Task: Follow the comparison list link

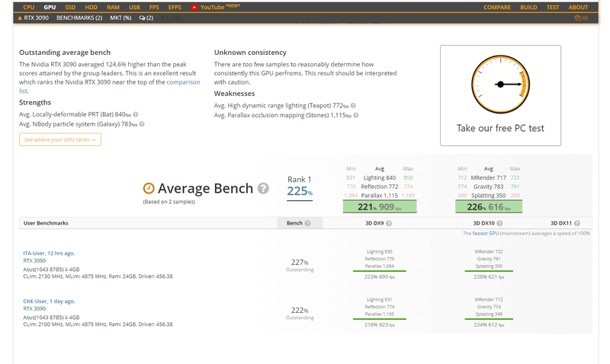Action: (109, 86)
